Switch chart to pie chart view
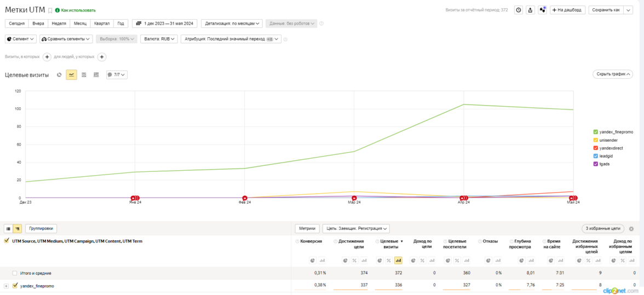Image resolution: width=644 pixels, height=295 pixels. coord(59,75)
